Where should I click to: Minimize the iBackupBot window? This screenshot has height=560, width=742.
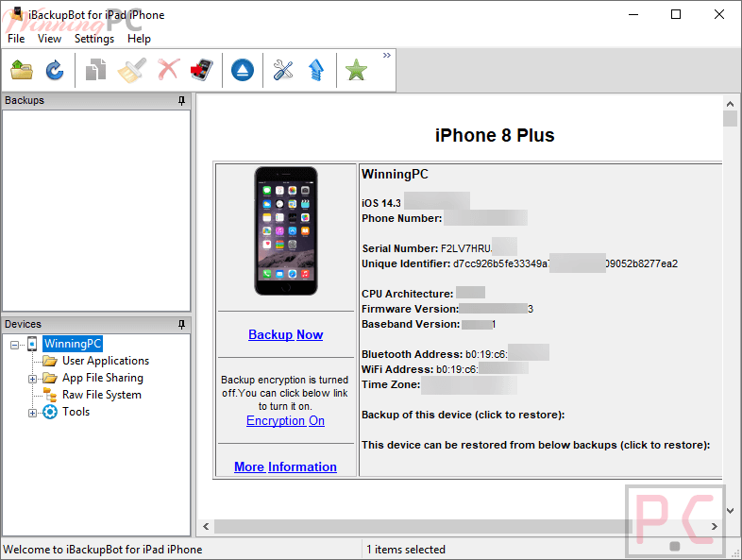pyautogui.click(x=633, y=15)
